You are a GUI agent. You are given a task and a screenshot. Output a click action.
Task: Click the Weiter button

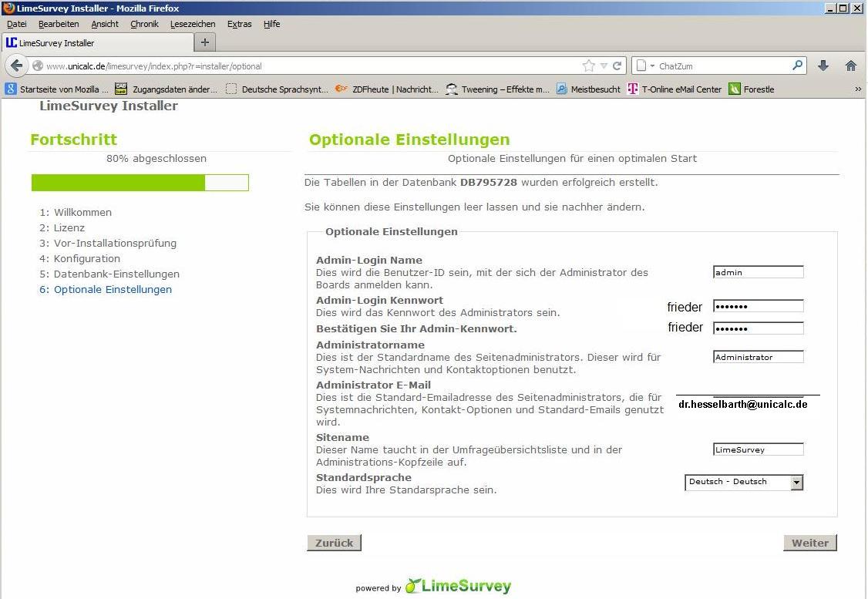pos(810,543)
